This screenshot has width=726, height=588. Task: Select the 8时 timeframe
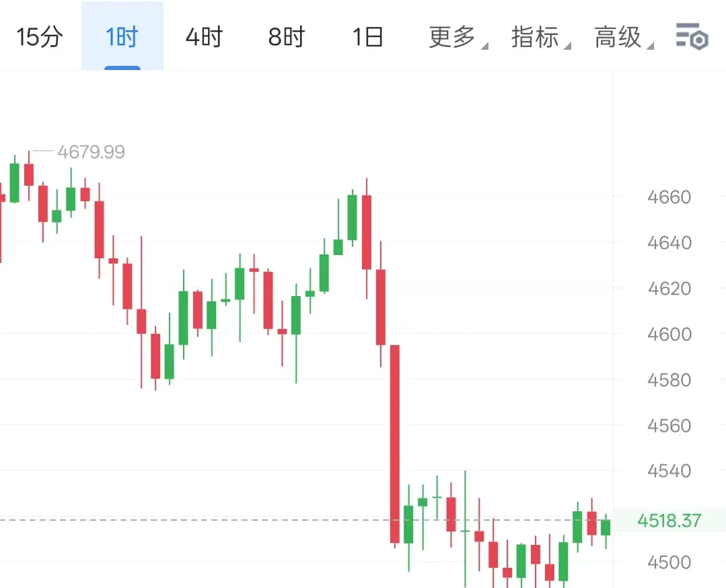287,36
